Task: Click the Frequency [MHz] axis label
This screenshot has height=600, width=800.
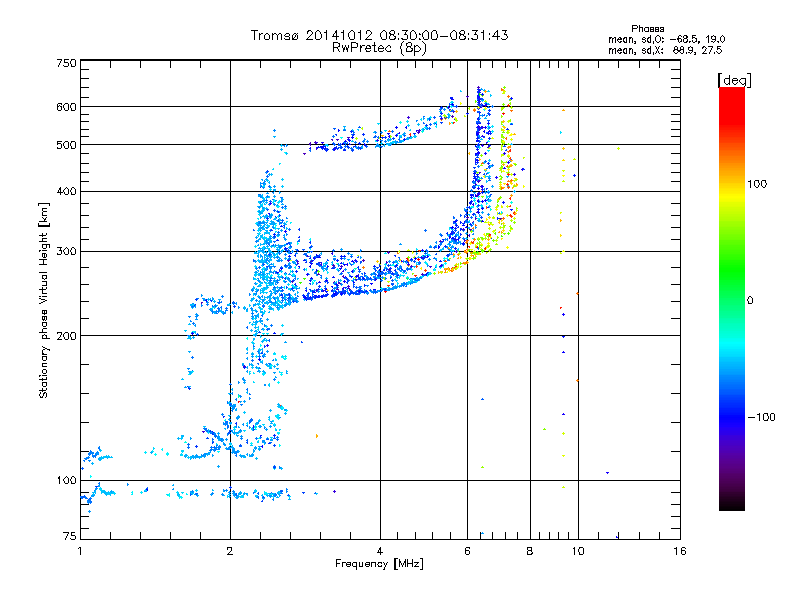Action: [379, 564]
